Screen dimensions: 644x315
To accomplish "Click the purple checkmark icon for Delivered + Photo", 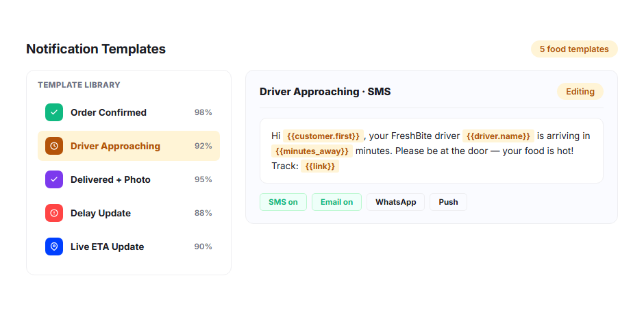I will pos(54,179).
